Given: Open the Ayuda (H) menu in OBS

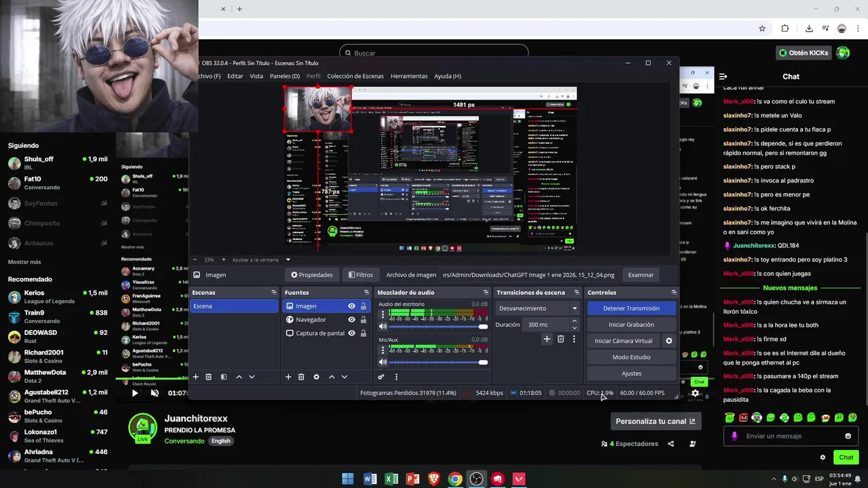Looking at the screenshot, I should (448, 76).
